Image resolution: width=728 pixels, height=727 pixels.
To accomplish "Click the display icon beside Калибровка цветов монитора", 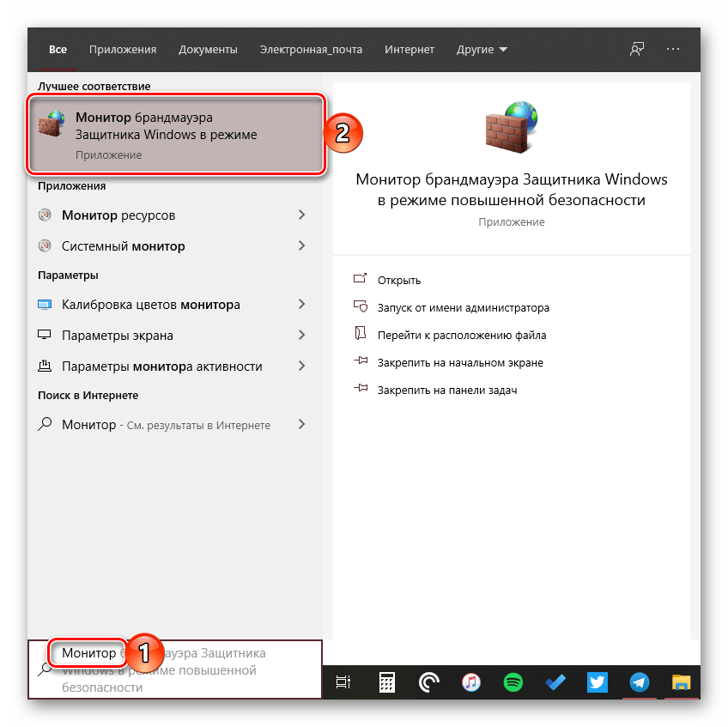I will tap(45, 305).
